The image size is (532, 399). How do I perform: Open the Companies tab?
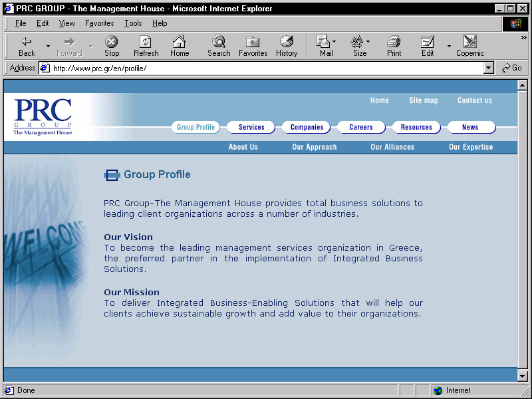coord(307,127)
